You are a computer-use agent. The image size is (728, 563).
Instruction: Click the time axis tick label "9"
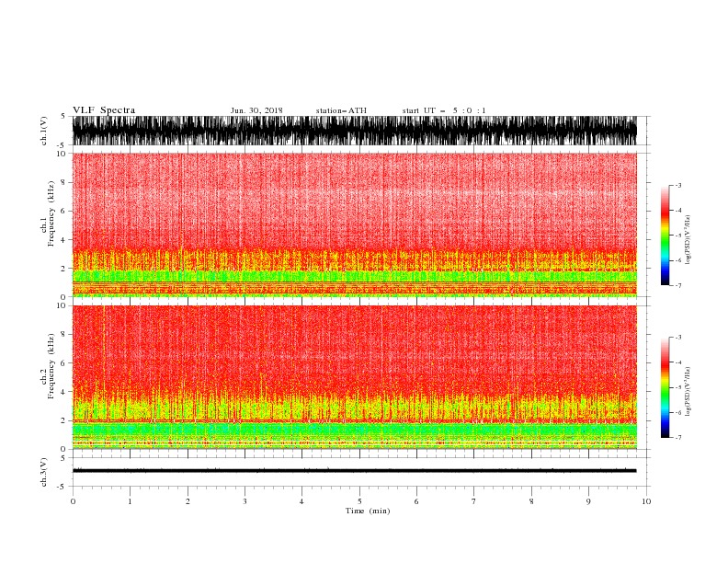(588, 501)
